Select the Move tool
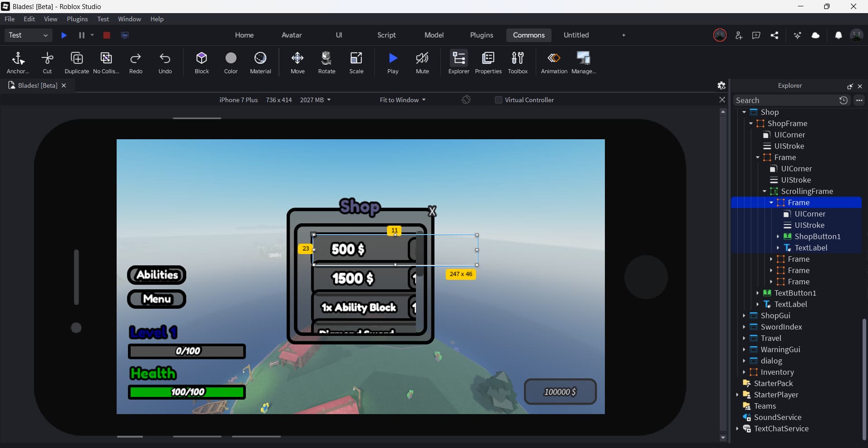This screenshot has width=868, height=448. tap(297, 62)
